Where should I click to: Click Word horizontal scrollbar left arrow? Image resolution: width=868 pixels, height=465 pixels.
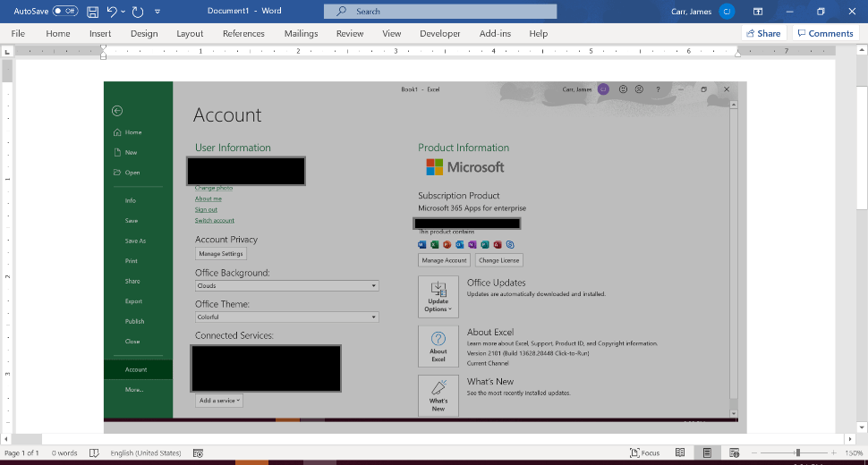tap(5, 439)
